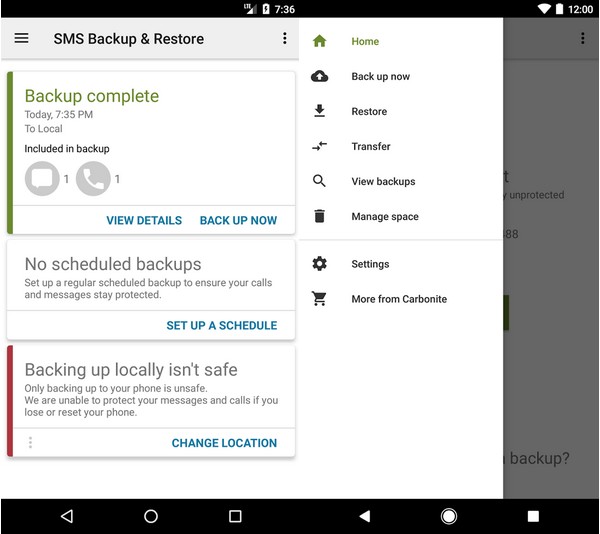Click the green Home house icon
The image size is (600, 534).
pyautogui.click(x=320, y=41)
